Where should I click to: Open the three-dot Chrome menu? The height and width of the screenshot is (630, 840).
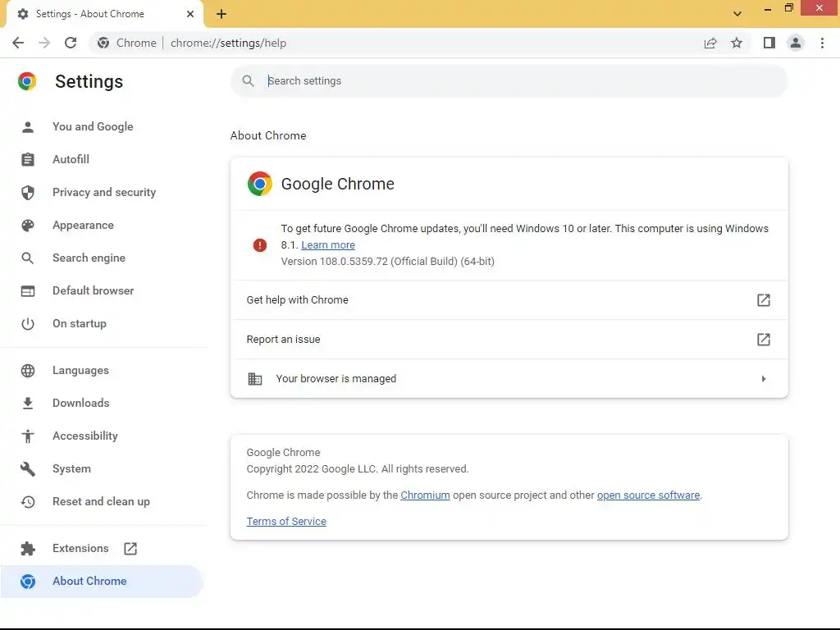822,43
